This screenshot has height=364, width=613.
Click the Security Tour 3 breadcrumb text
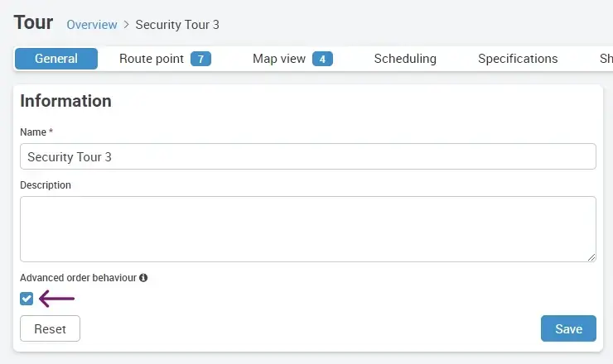click(177, 25)
